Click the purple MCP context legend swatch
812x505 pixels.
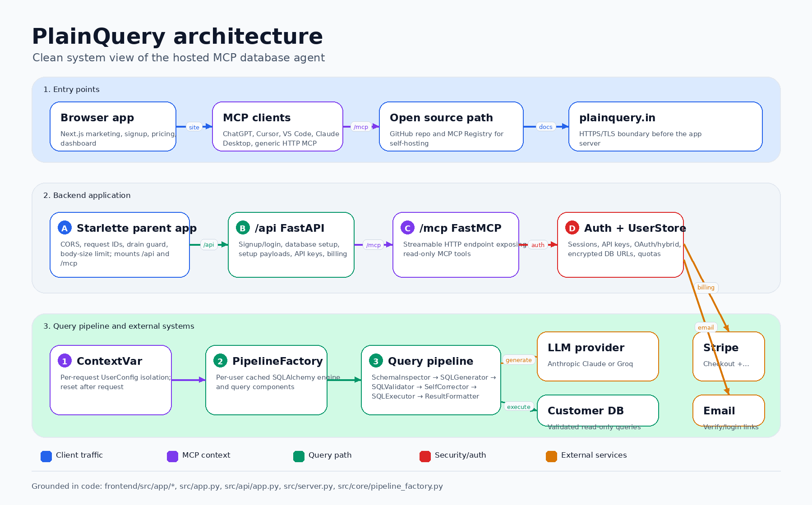click(x=172, y=456)
